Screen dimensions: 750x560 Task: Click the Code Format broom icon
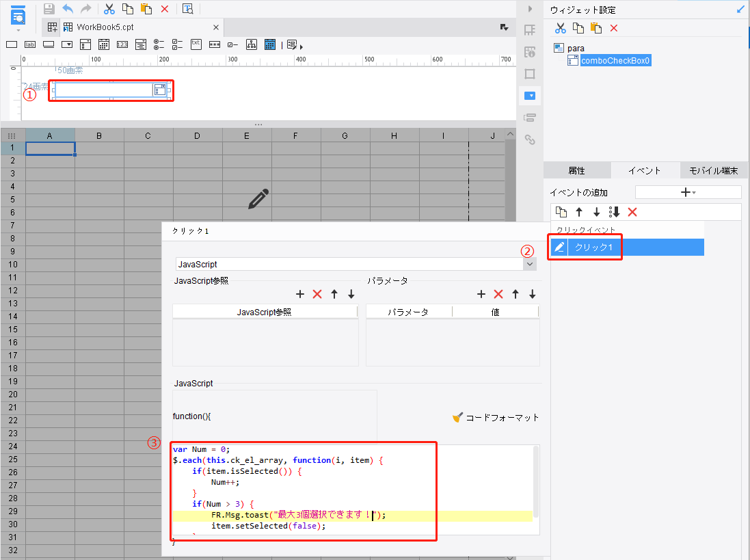coord(458,417)
